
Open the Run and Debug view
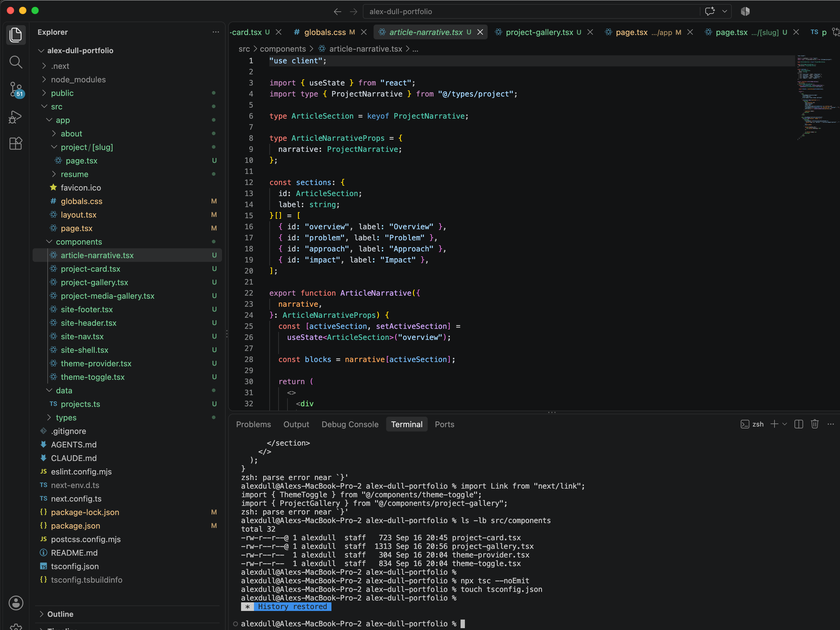tap(16, 117)
